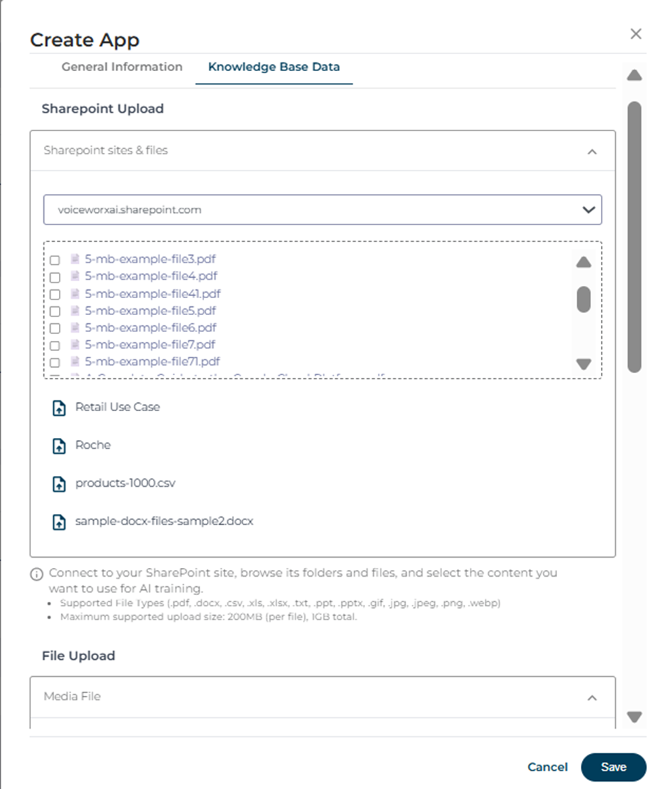Click the Cancel button

(548, 767)
